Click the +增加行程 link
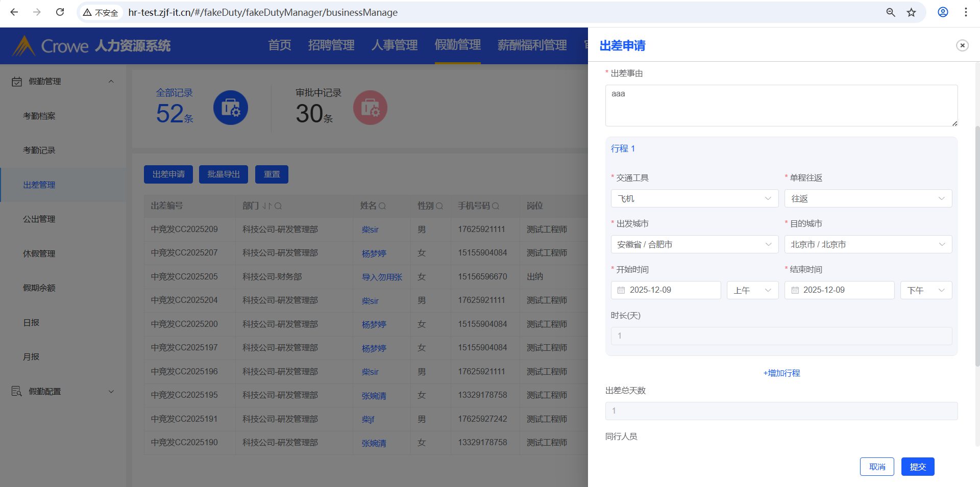The height and width of the screenshot is (487, 980). click(781, 373)
